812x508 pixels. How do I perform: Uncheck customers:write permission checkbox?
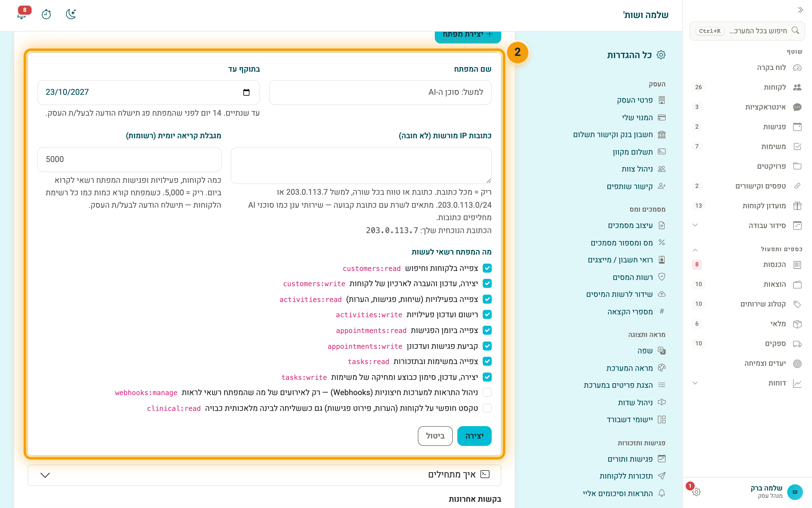coord(487,284)
